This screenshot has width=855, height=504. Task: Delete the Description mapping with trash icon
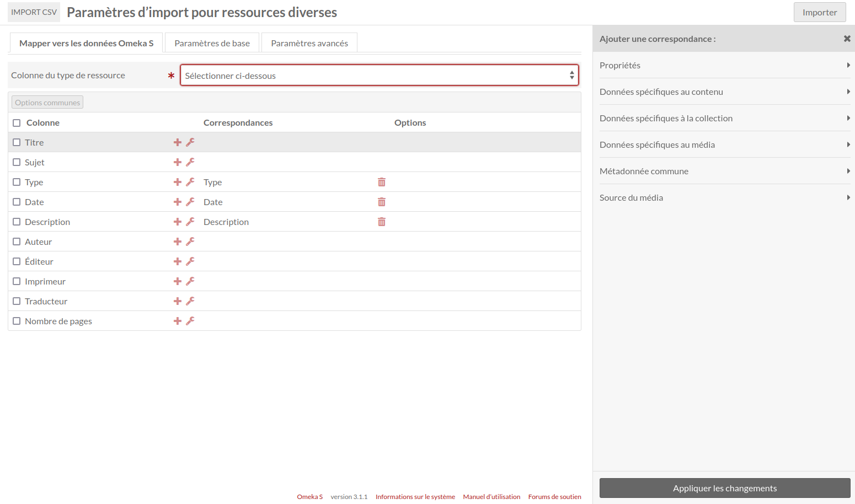382,222
